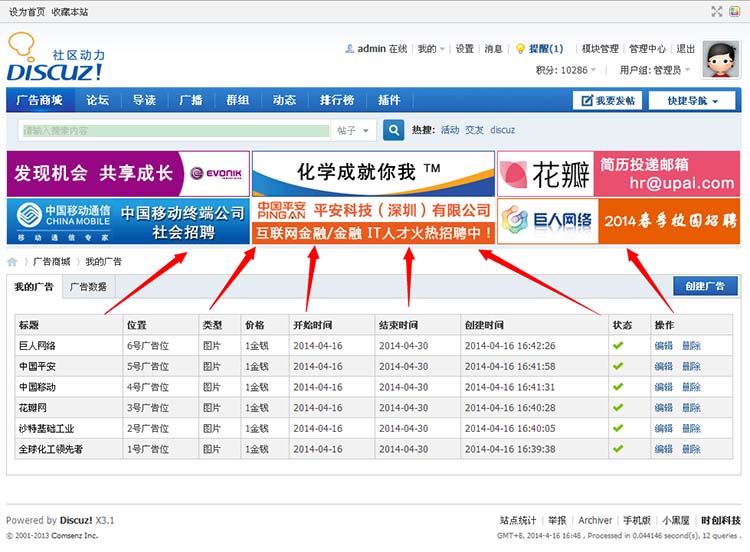Click the fullscreen toggle icon at top right
This screenshot has height=552, width=750.
[717, 11]
